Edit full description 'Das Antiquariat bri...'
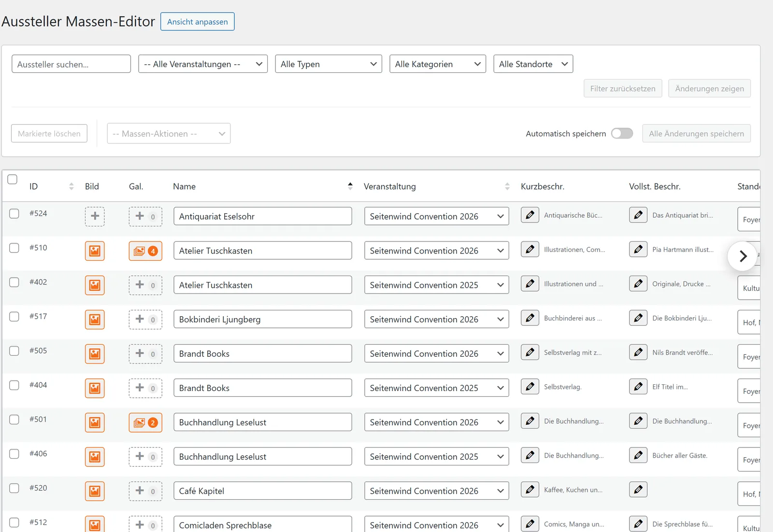 coord(638,215)
